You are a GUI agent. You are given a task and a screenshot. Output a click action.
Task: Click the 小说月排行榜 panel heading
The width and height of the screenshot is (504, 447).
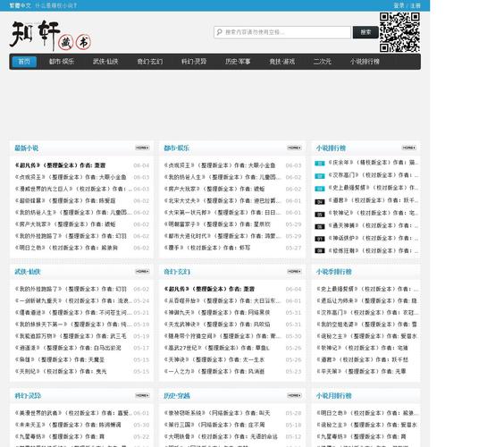click(x=333, y=396)
